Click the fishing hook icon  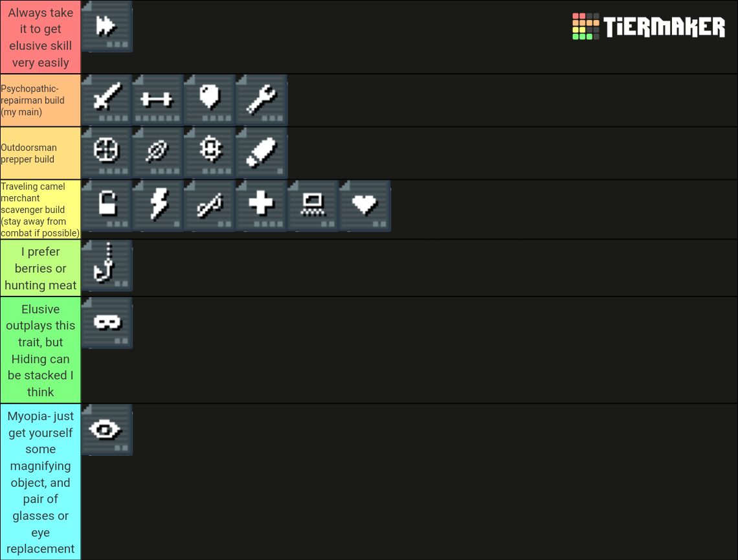[x=106, y=265]
